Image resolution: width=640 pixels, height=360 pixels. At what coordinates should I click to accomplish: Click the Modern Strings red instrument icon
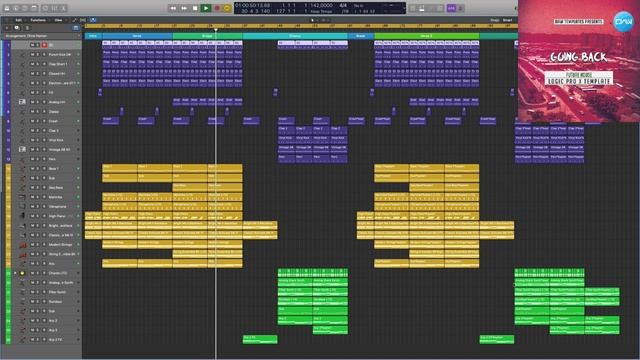22,244
